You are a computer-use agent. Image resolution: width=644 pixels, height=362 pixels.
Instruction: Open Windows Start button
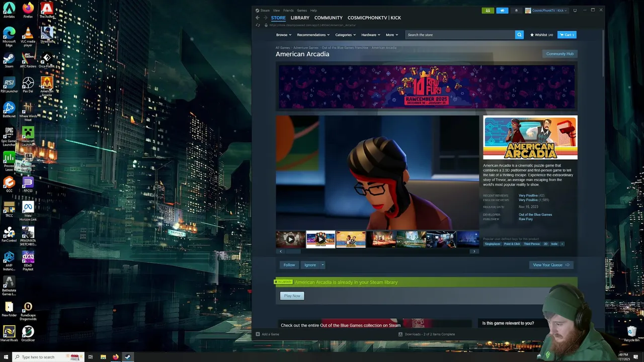coord(5,357)
